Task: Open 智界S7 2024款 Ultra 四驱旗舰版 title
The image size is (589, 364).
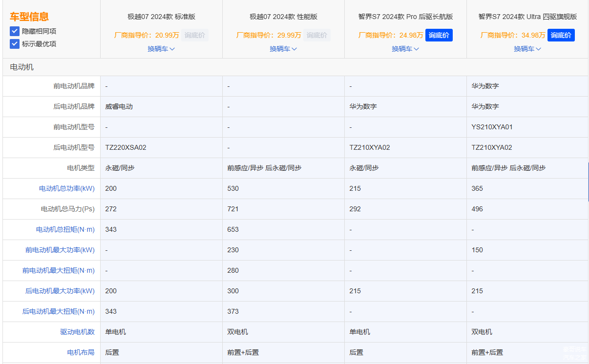Action: 528,17
